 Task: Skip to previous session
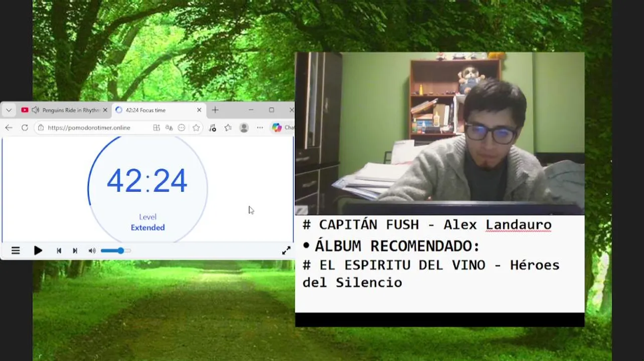[x=59, y=251]
